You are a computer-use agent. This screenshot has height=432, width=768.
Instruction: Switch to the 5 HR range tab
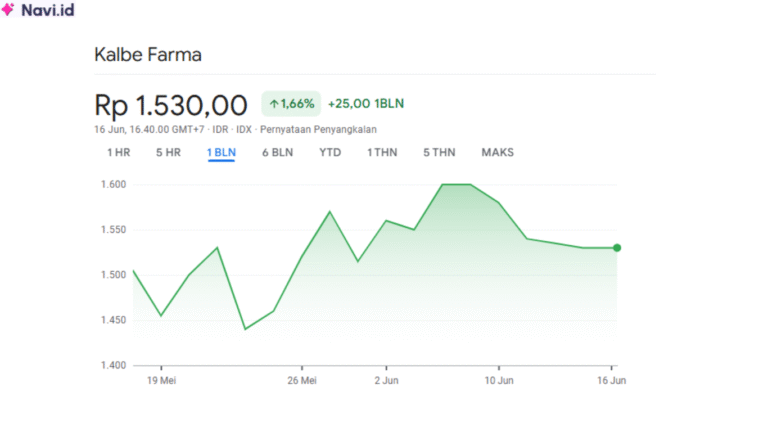click(168, 152)
